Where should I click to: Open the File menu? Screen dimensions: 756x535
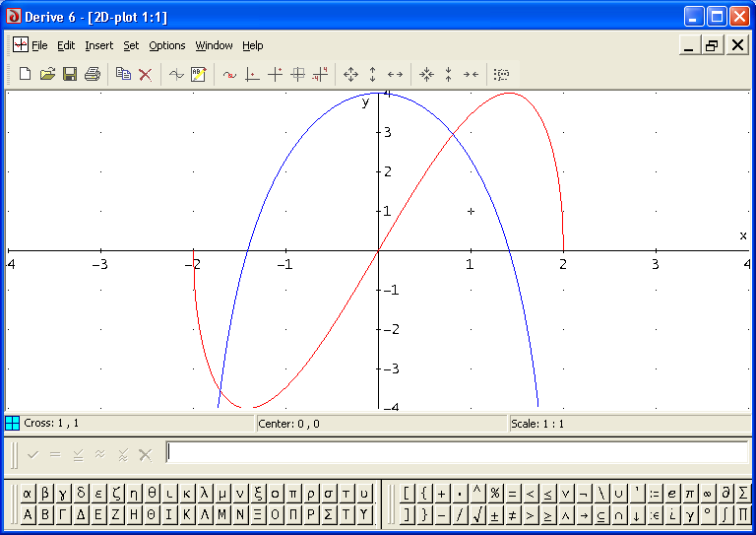click(39, 45)
